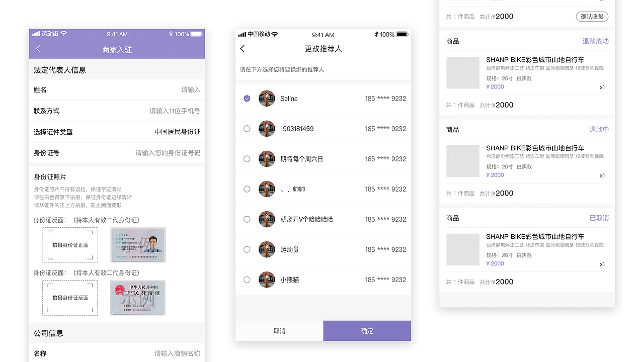Select recommender 小熊猫
This screenshot has height=362, width=644.
click(247, 280)
